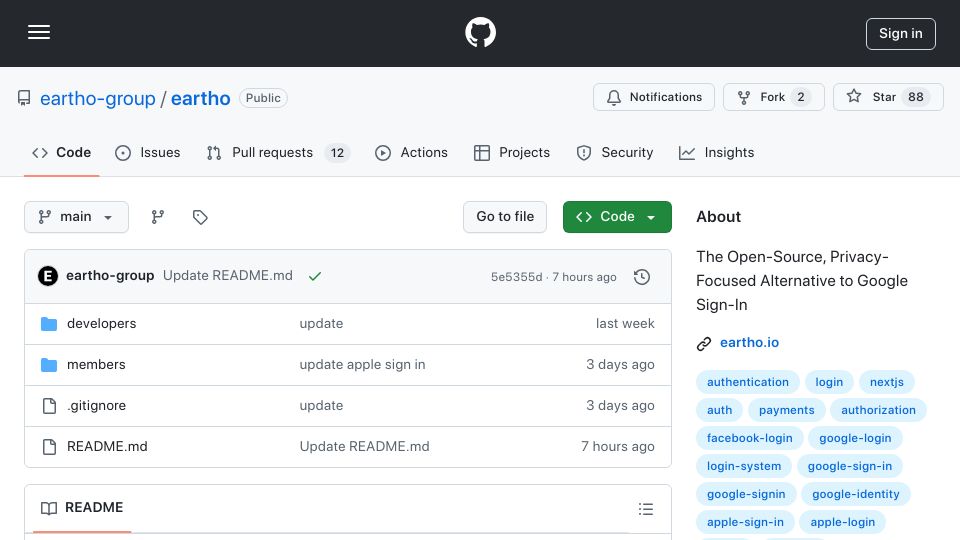The image size is (960, 540).
Task: Open commit hash 5e5355d
Action: click(517, 277)
